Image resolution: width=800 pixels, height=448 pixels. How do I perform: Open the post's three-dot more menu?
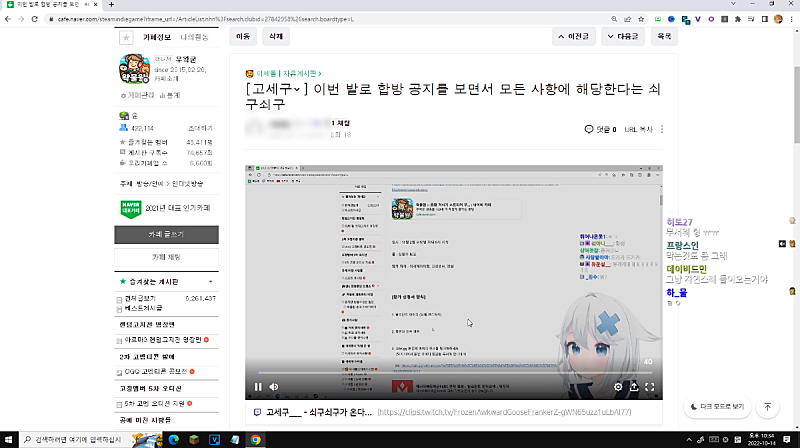click(662, 129)
